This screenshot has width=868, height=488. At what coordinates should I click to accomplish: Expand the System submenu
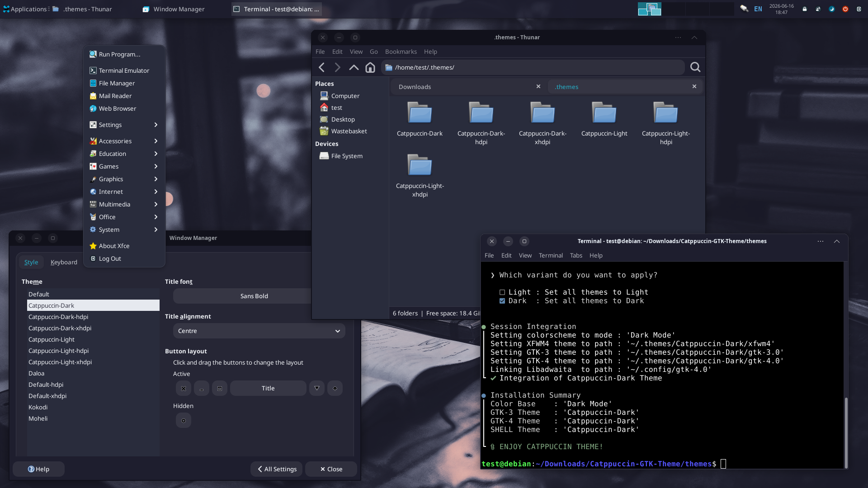pyautogui.click(x=124, y=230)
